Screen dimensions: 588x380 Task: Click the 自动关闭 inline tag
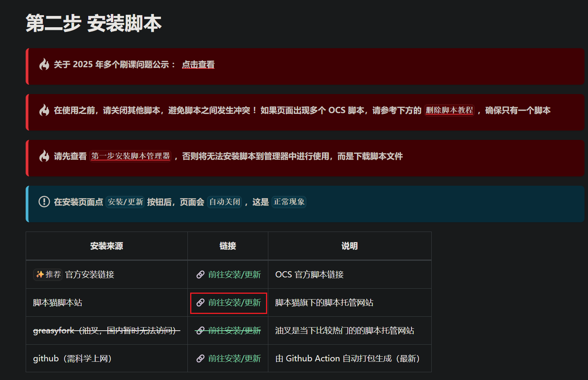[x=225, y=202]
